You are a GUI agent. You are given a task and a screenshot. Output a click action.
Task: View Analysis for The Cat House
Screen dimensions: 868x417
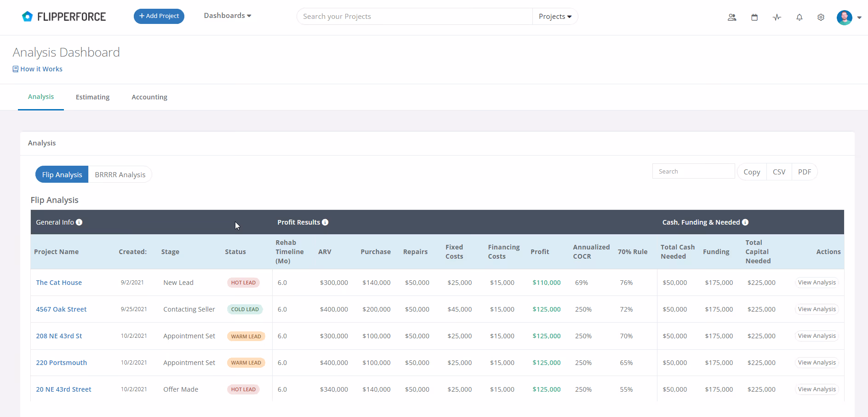tap(817, 283)
